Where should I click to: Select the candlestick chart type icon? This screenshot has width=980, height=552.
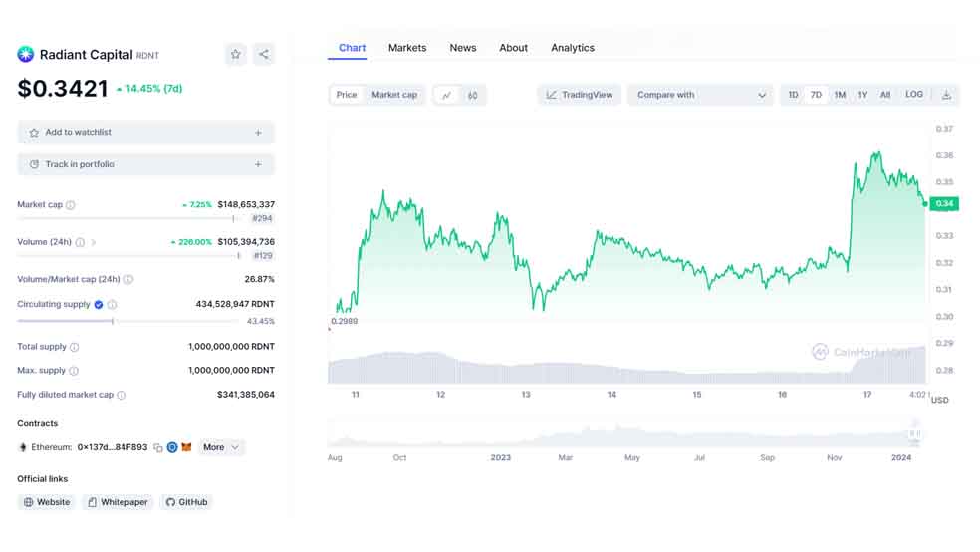coord(472,95)
